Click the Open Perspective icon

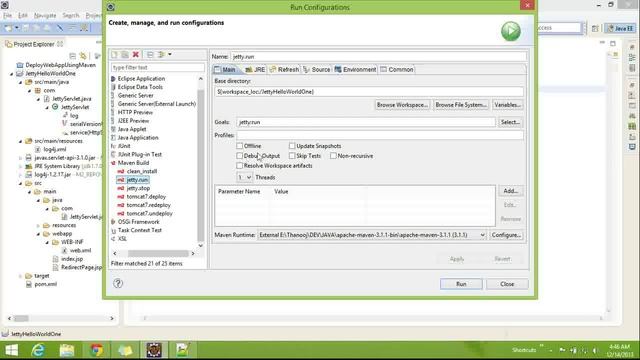(595, 28)
